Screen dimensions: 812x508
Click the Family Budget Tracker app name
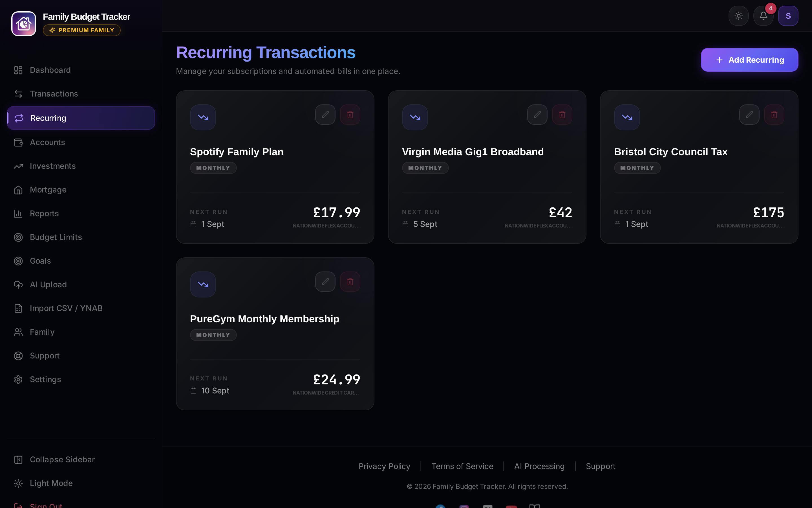click(x=86, y=17)
